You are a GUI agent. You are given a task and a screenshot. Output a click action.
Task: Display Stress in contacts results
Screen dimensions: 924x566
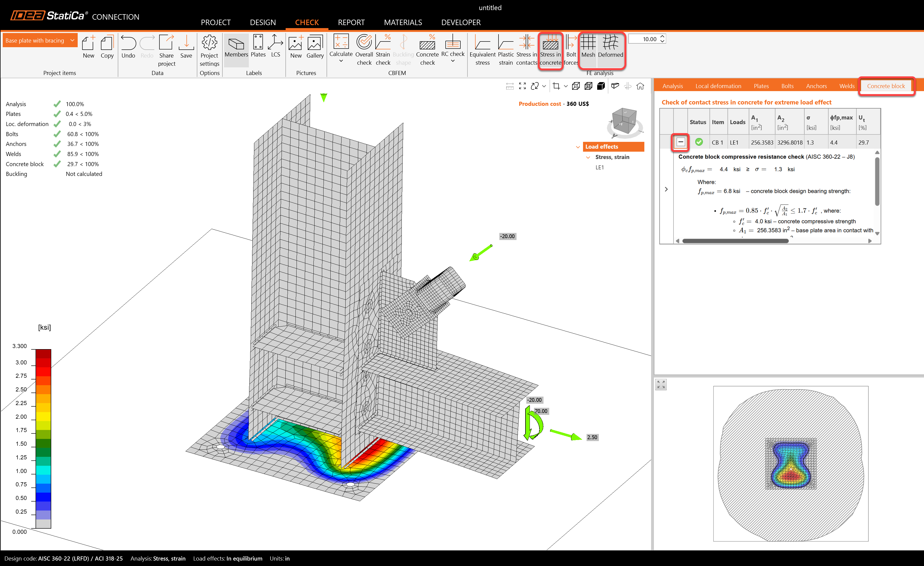[527, 50]
